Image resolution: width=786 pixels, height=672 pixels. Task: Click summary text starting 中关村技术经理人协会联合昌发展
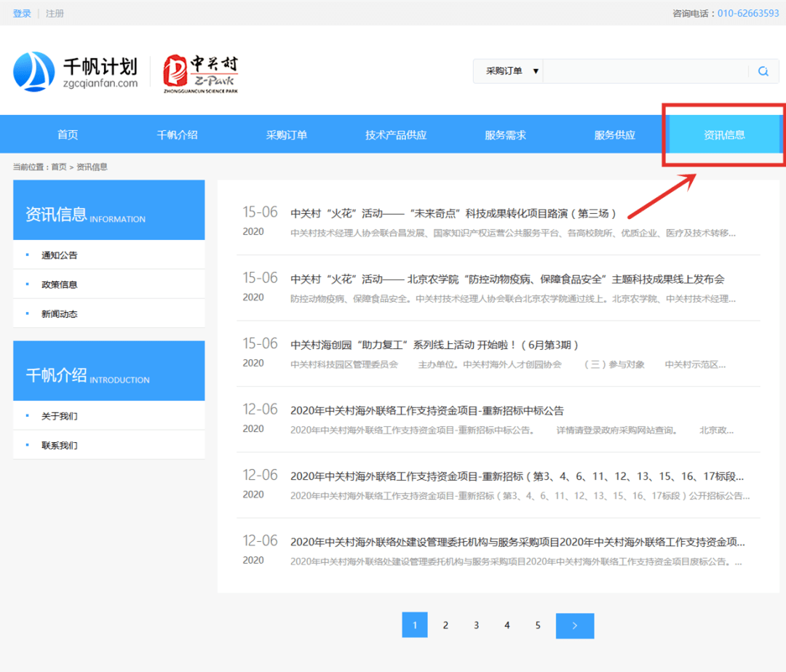point(513,233)
